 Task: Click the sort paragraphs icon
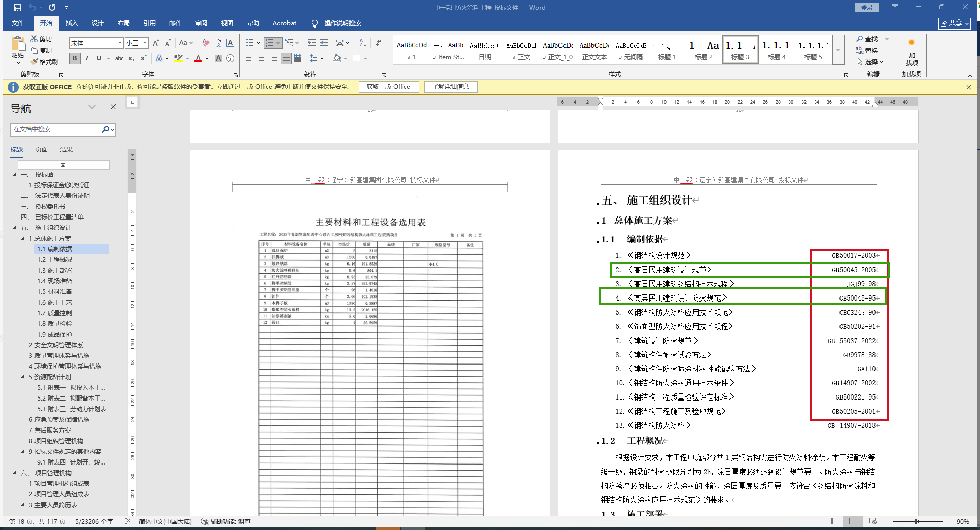click(363, 43)
